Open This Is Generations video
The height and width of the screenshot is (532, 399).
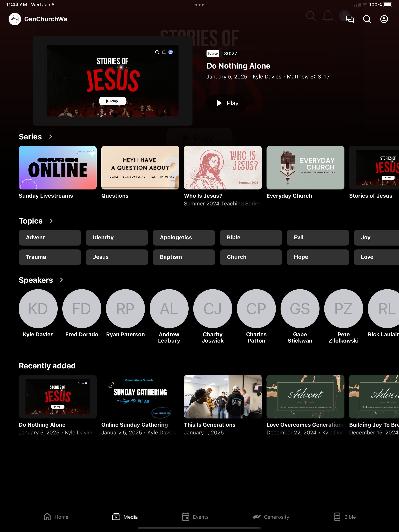223,397
